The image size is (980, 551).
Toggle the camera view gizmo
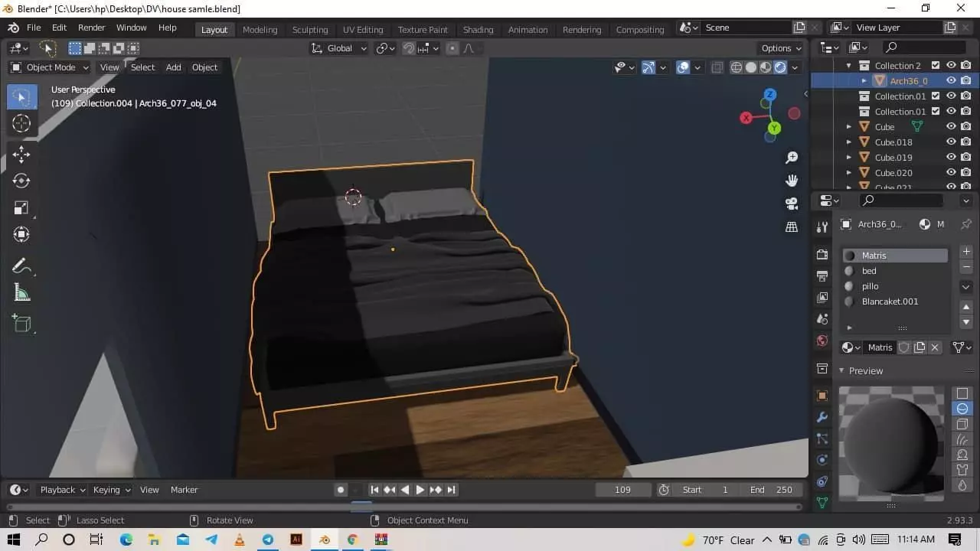(x=792, y=204)
